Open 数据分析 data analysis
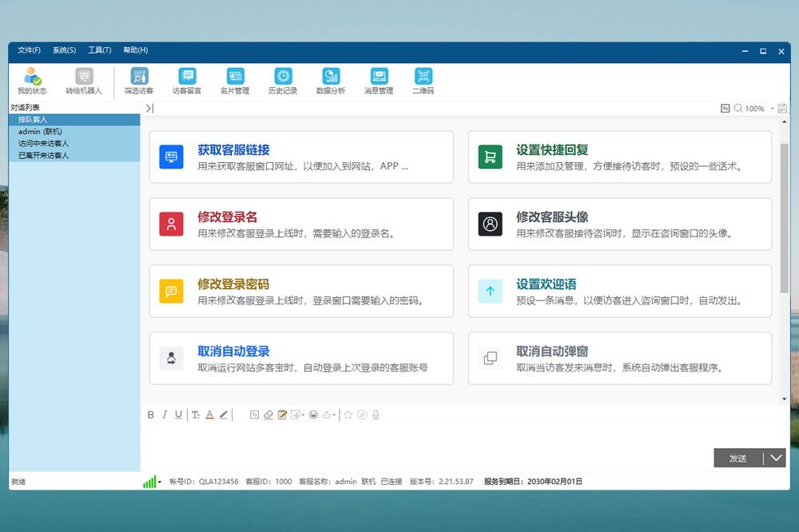 (331, 81)
